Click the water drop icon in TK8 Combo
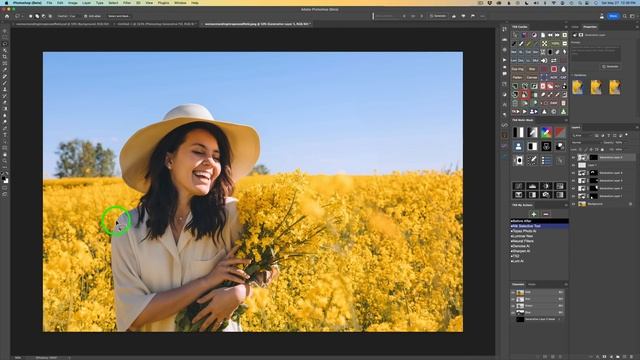Image resolution: width=640 pixels, height=360 pixels. tap(563, 69)
